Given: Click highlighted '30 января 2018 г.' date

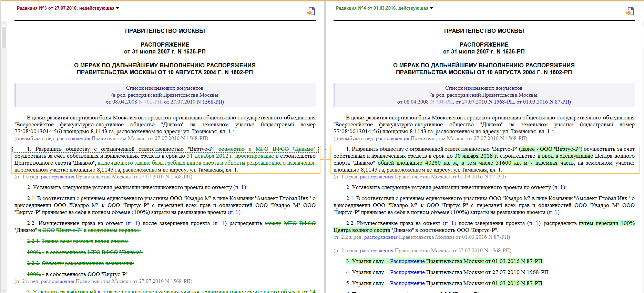Looking at the screenshot, I should [477, 156].
